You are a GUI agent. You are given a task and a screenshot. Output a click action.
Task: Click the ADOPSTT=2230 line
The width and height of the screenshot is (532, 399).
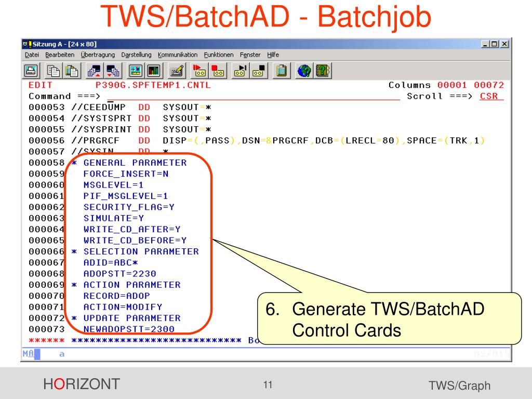coord(120,274)
